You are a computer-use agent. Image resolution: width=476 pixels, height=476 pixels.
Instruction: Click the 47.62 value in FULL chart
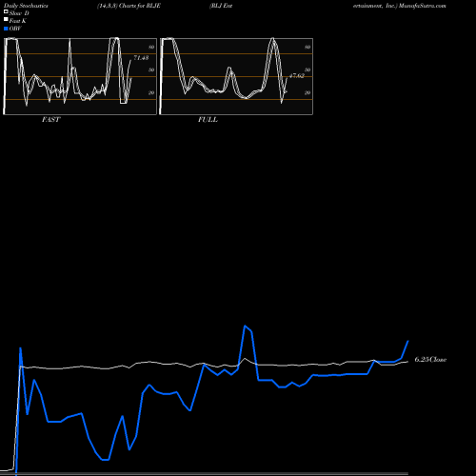tap(297, 76)
